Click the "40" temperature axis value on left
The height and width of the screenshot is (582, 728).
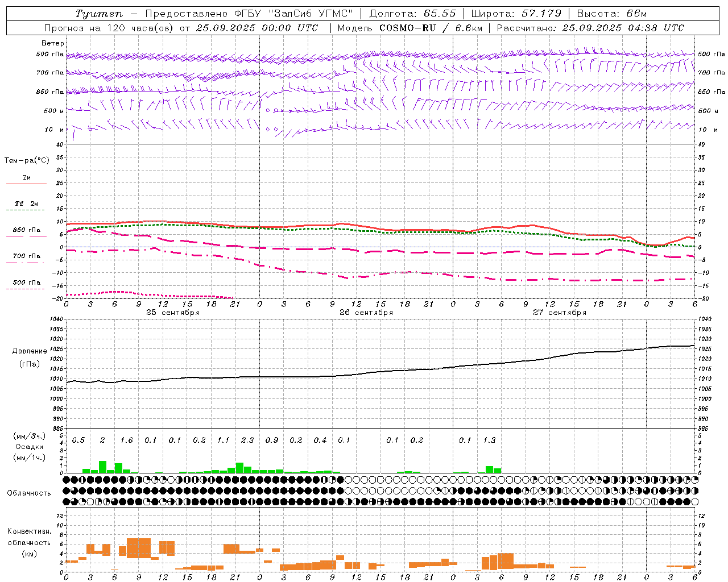60,144
